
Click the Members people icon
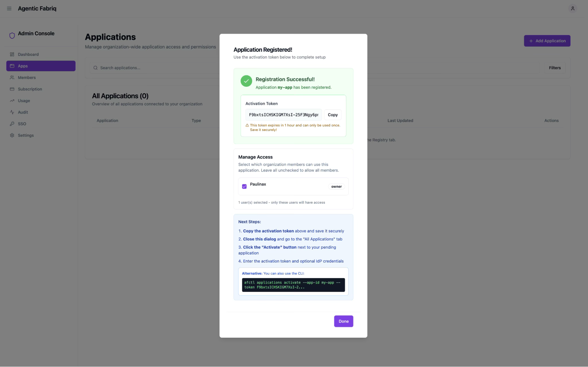coord(12,78)
